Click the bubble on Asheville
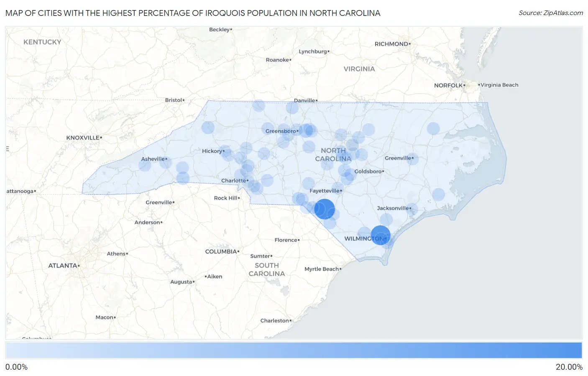 click(166, 162)
